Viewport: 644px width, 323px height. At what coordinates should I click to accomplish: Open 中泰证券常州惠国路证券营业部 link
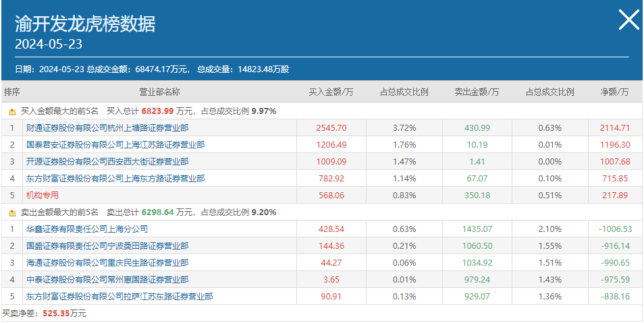[107, 279]
